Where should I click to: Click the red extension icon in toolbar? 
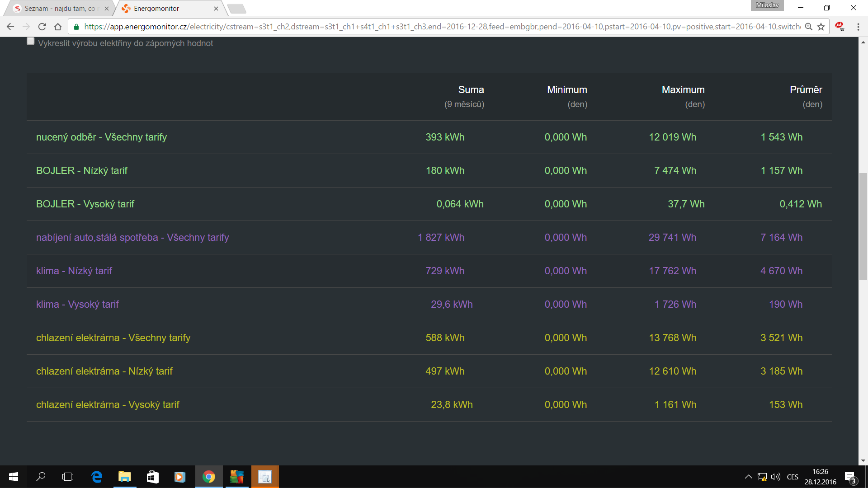(x=840, y=27)
